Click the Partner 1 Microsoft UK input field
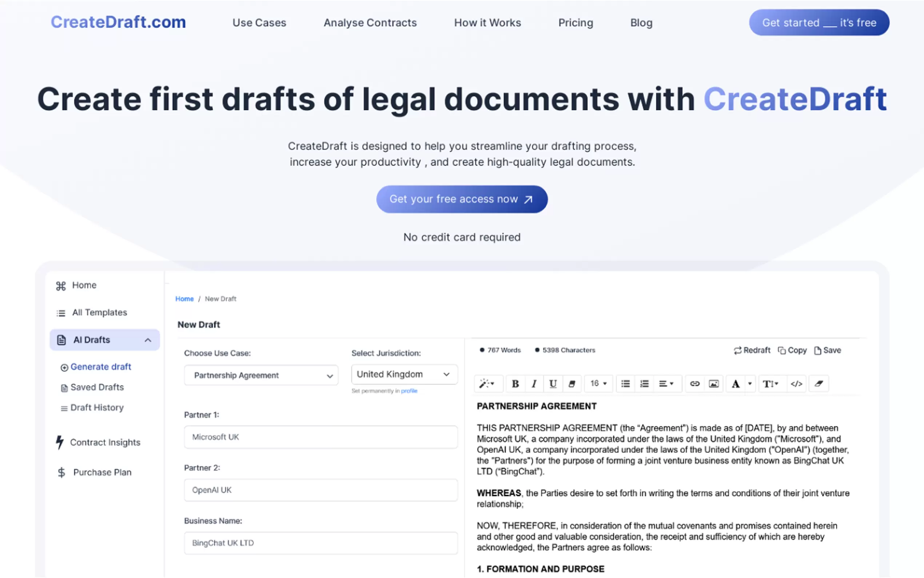 click(x=320, y=437)
